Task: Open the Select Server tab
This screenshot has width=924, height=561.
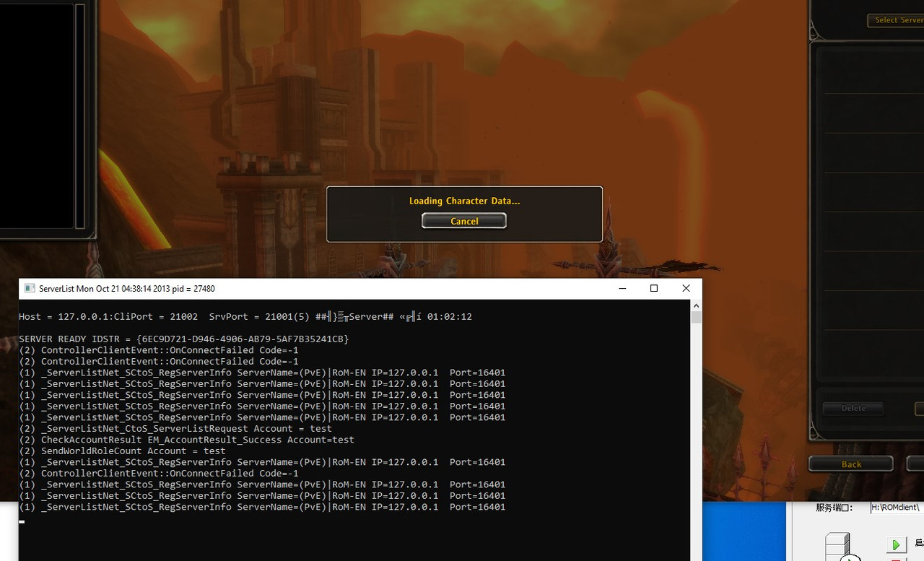Action: coord(897,19)
